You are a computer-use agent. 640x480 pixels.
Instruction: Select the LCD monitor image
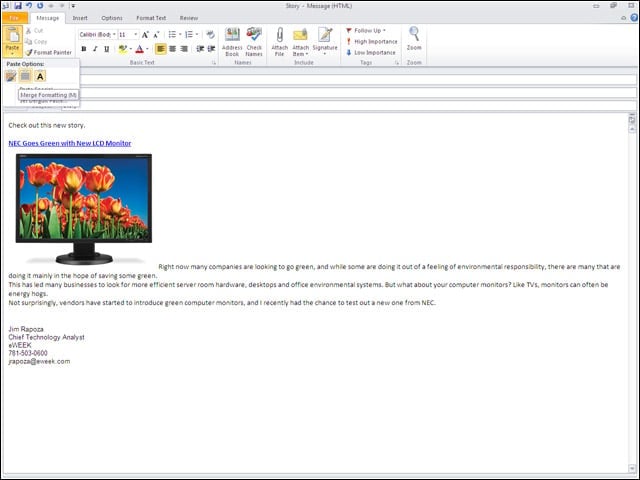pos(84,209)
